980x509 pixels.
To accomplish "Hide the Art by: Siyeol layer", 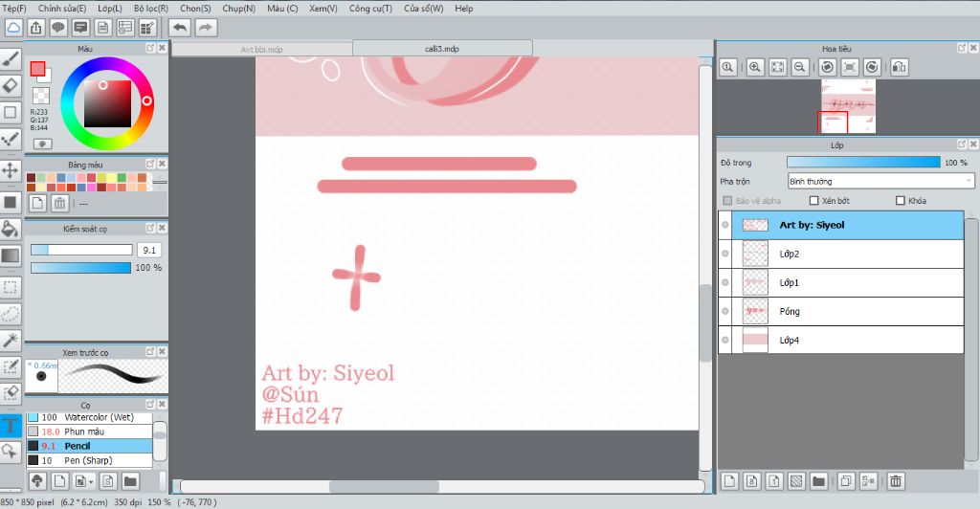I will click(725, 225).
